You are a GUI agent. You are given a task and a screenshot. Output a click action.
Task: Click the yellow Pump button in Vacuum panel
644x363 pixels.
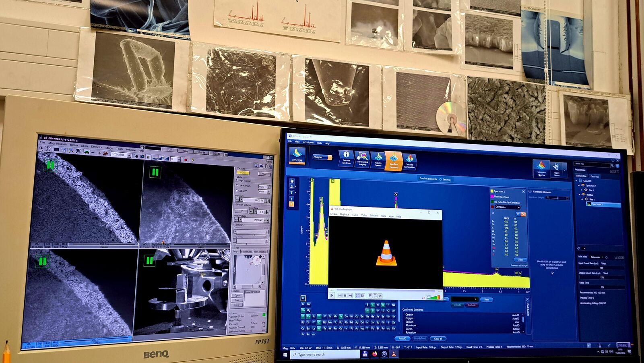click(x=243, y=173)
